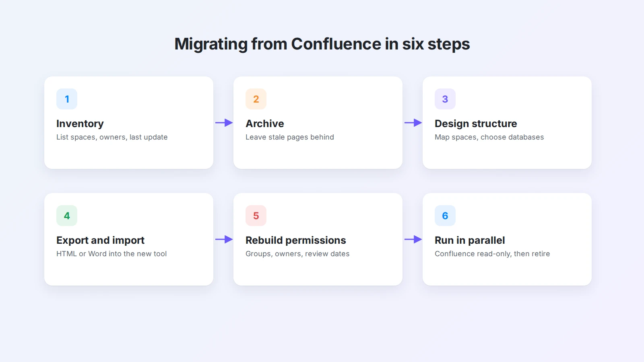Click the step 4 number badge
This screenshot has width=644, height=362.
click(x=67, y=216)
